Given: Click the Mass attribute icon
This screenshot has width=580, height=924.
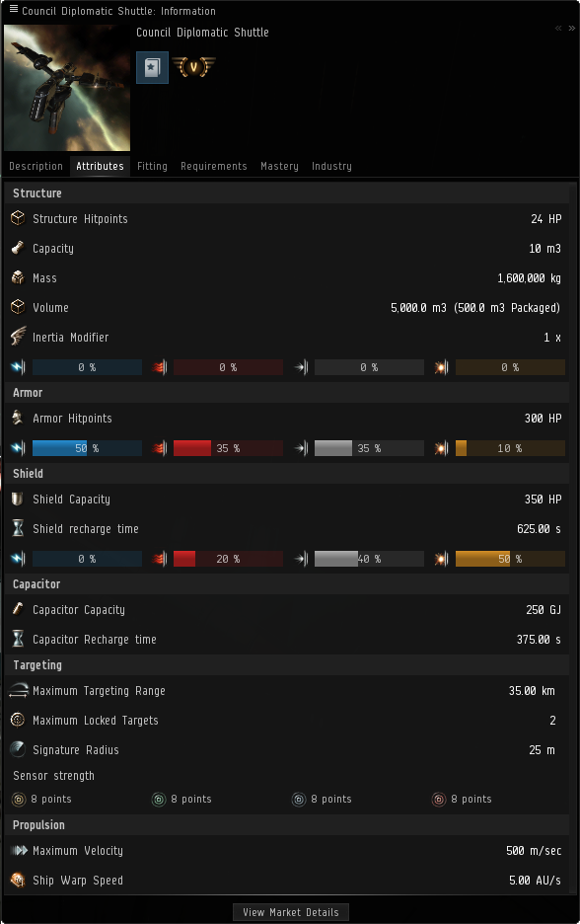Looking at the screenshot, I should (19, 277).
